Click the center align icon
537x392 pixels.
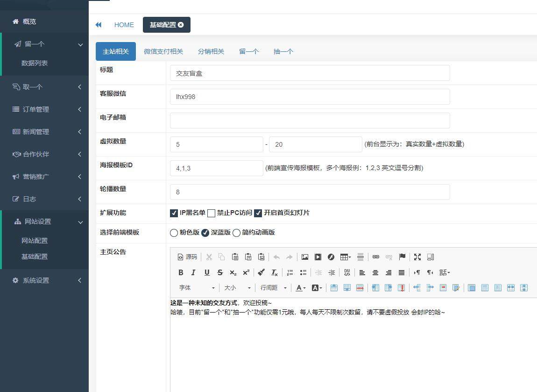pos(375,272)
